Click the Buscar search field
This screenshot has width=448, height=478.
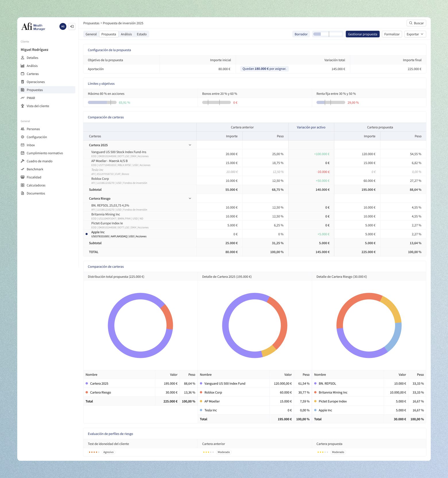pyautogui.click(x=416, y=23)
